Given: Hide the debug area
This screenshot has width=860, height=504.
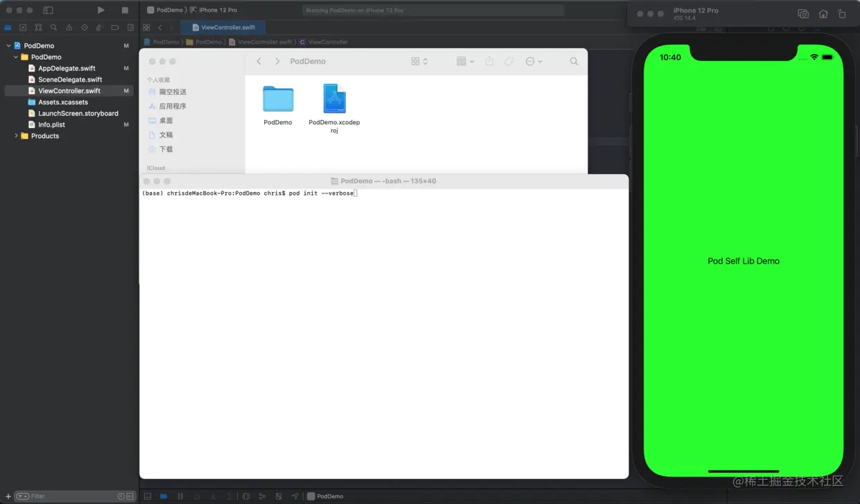Looking at the screenshot, I should click(x=148, y=496).
